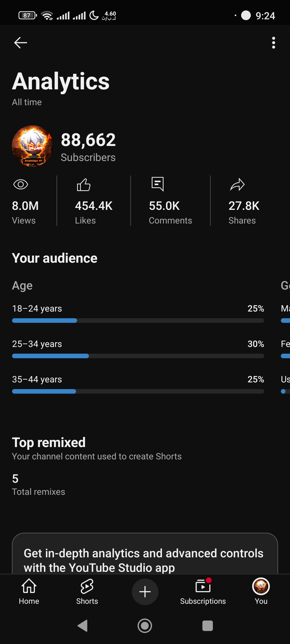Tap the Comments speech bubble icon

158,184
